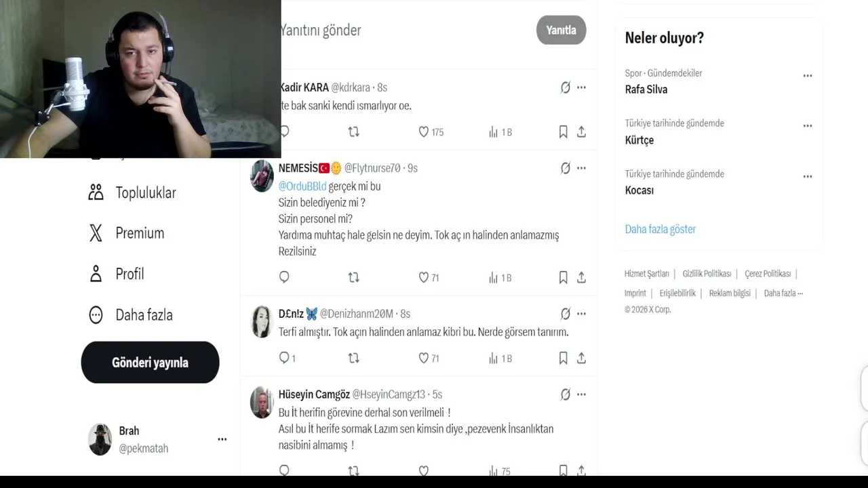
Task: Open options for Rafa Silva trend
Action: click(807, 76)
